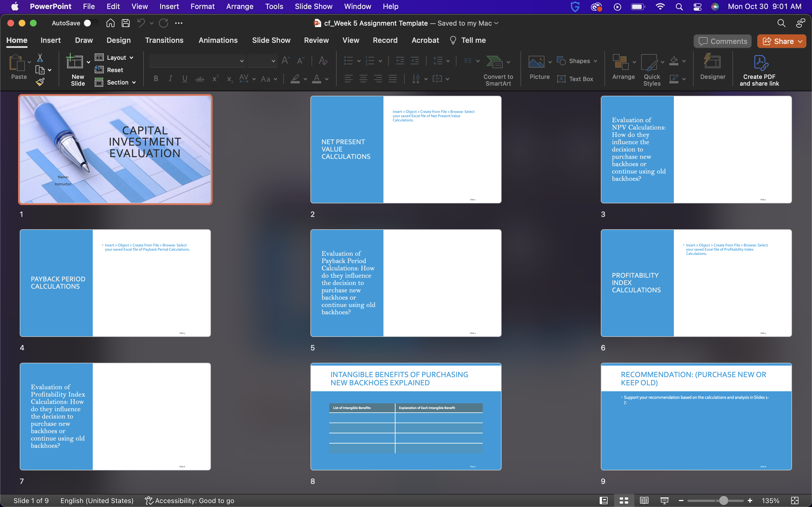Toggle the AutoSave switch

[91, 23]
